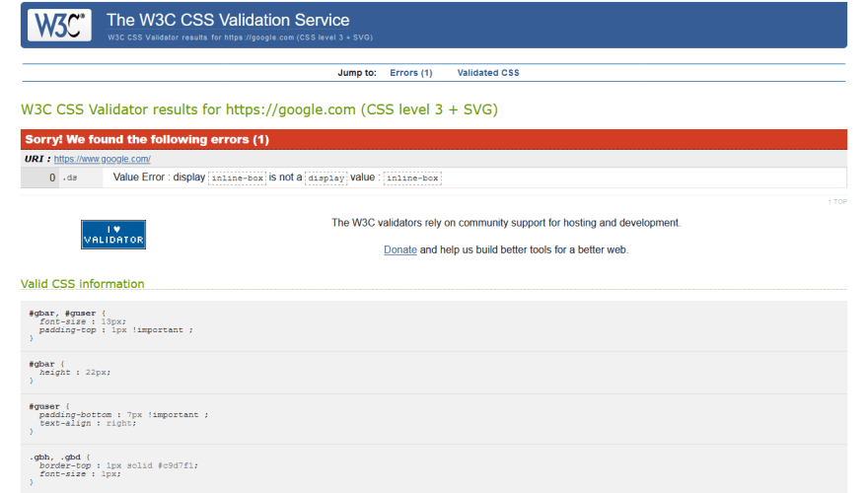Image resolution: width=868 pixels, height=493 pixels.
Task: Click the last inline-box value code
Action: [x=412, y=178]
